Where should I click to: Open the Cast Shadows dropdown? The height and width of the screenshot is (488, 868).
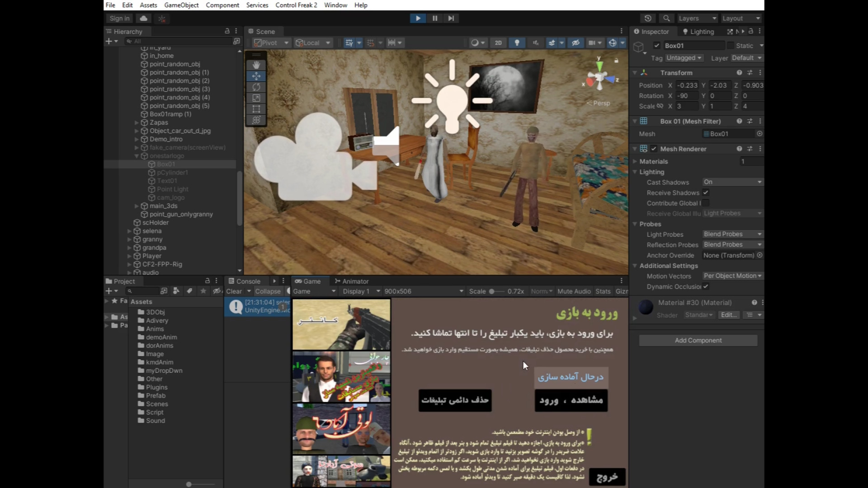click(x=732, y=182)
